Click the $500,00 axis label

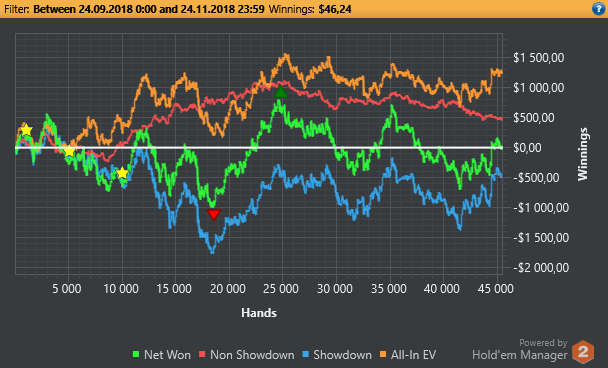pos(534,117)
